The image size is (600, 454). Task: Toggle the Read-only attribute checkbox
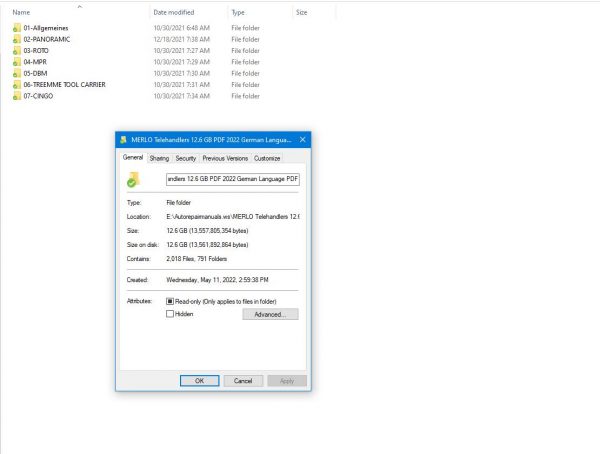click(170, 301)
